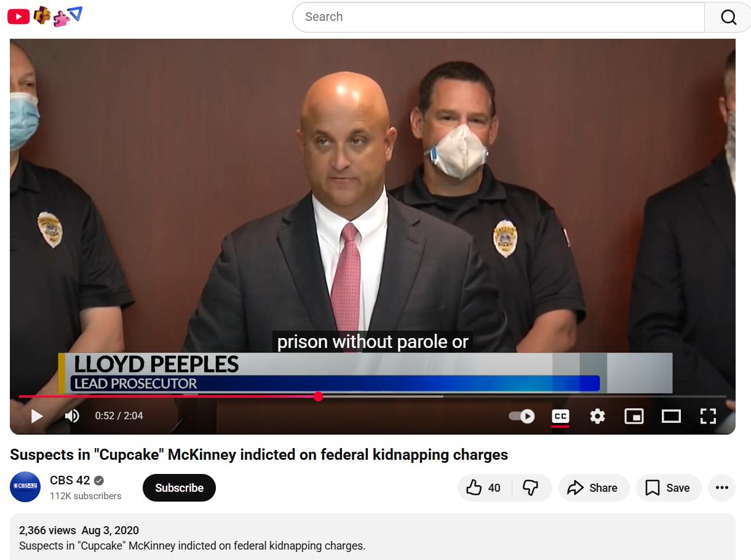The height and width of the screenshot is (560, 751).
Task: Save video to a playlist
Action: 669,488
